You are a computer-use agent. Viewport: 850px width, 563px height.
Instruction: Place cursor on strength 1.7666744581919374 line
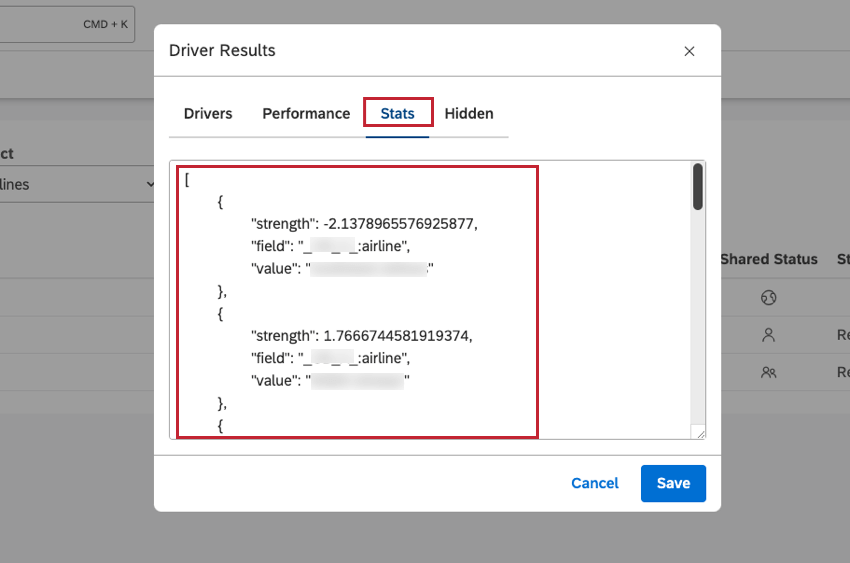tap(361, 336)
